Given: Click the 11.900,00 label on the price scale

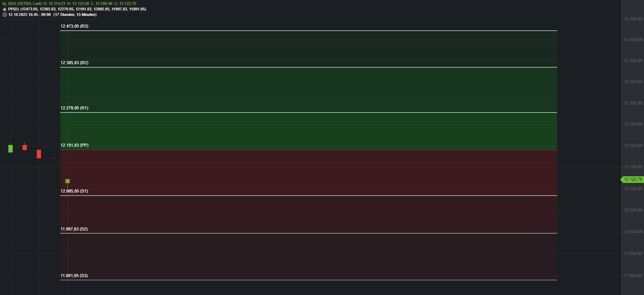Looking at the screenshot, I should coord(633,276).
